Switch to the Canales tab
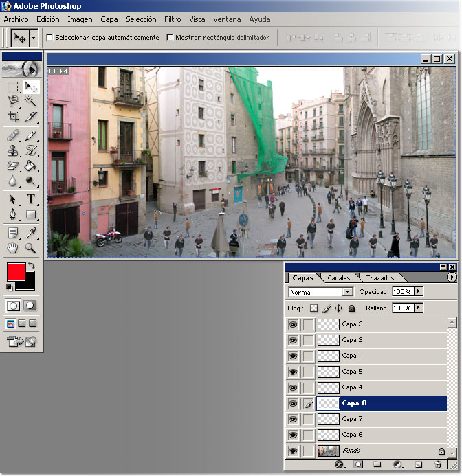Image resolution: width=462 pixels, height=476 pixels. point(338,278)
